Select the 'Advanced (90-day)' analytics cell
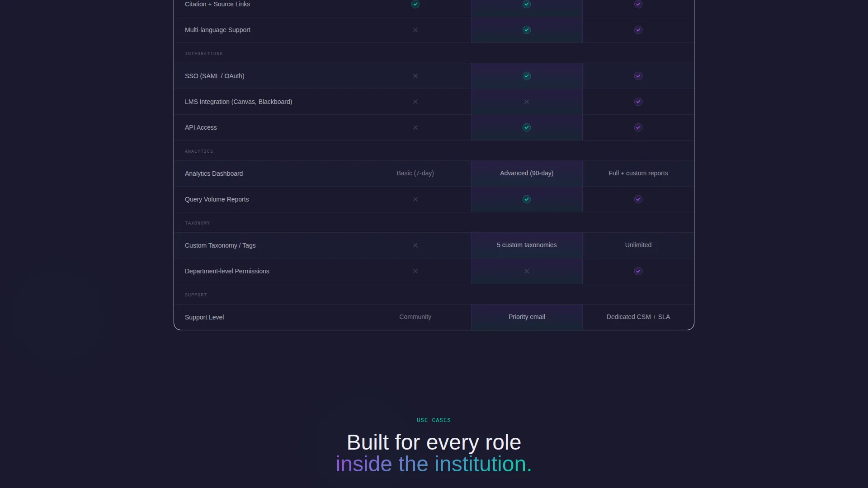The width and height of the screenshot is (868, 488). tap(527, 173)
